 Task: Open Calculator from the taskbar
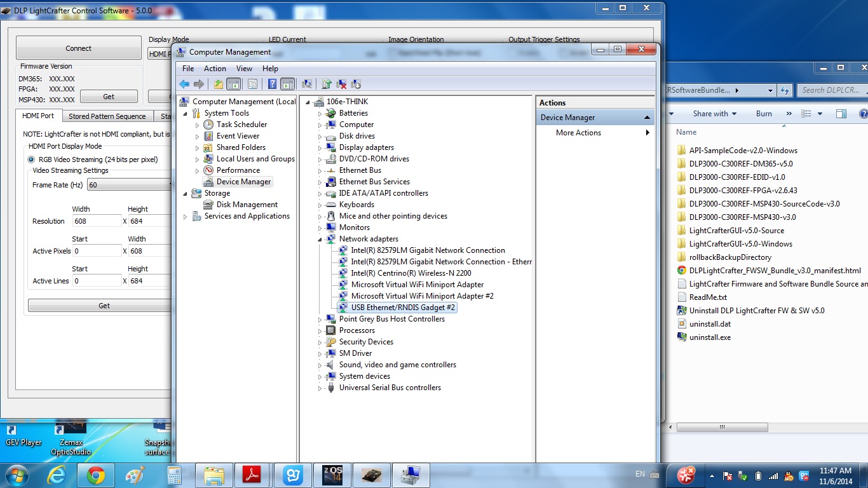coord(174,475)
